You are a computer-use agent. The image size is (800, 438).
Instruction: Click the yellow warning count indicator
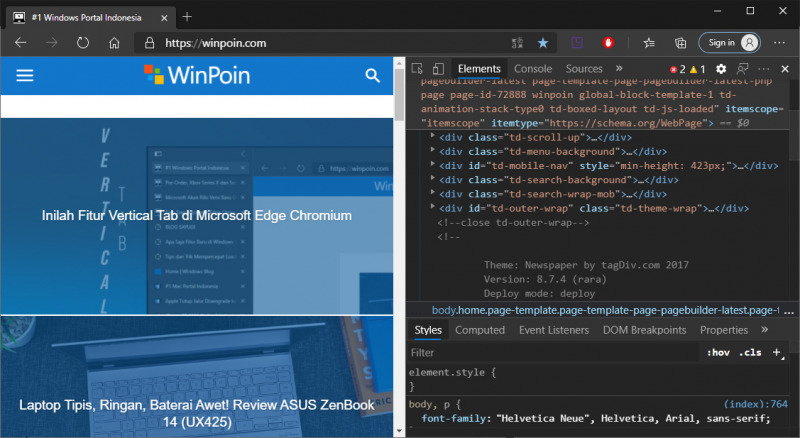[x=697, y=69]
